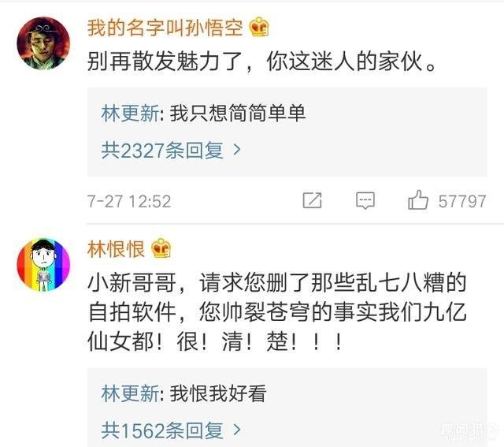Click the chevron after 共2327条回复
The width and height of the screenshot is (504, 447).
[237, 150]
